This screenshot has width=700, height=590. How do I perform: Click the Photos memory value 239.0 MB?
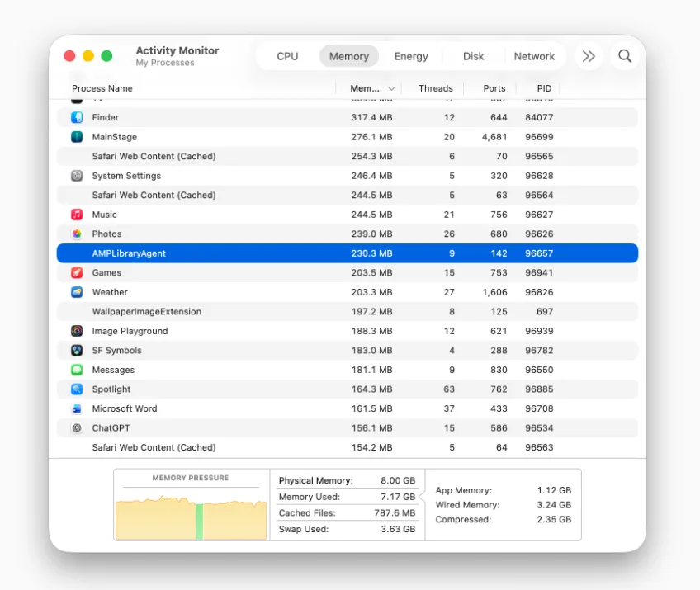(371, 234)
